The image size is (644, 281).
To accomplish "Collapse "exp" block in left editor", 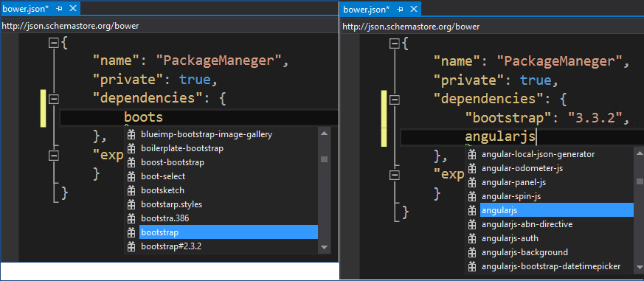I will click(53, 156).
